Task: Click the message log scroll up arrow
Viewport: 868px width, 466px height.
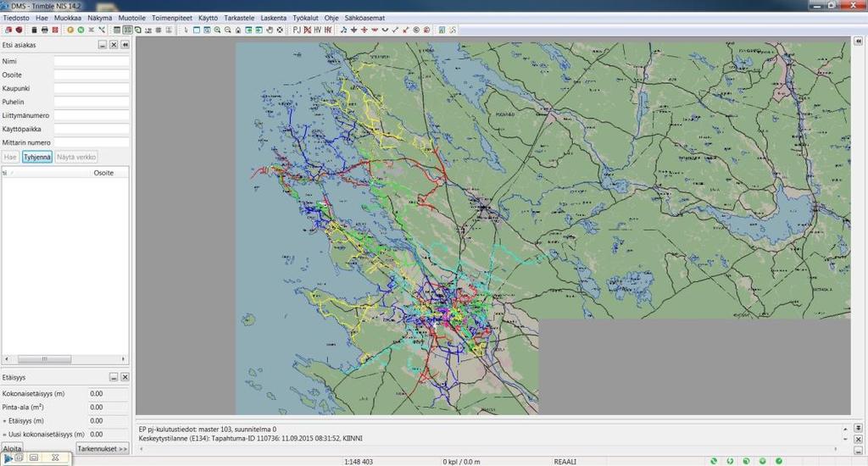Action: click(x=845, y=429)
